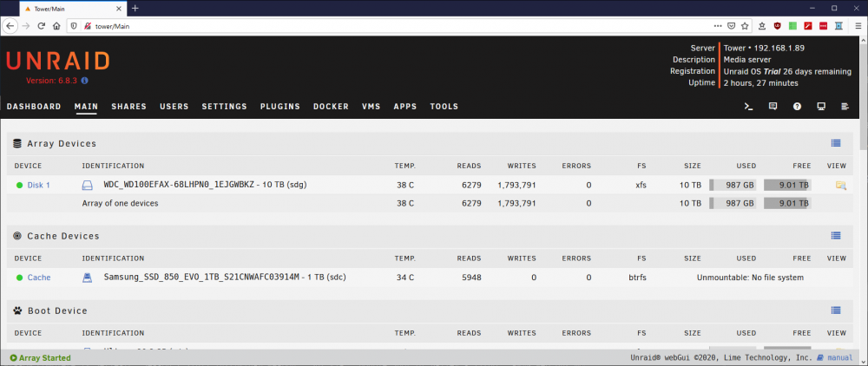Open the Shares menu

129,107
